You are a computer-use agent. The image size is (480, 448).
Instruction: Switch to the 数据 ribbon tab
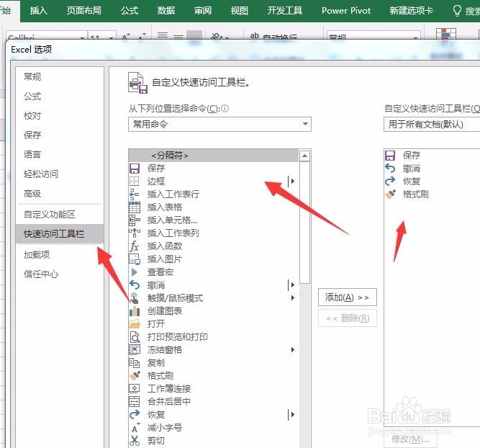click(x=166, y=11)
